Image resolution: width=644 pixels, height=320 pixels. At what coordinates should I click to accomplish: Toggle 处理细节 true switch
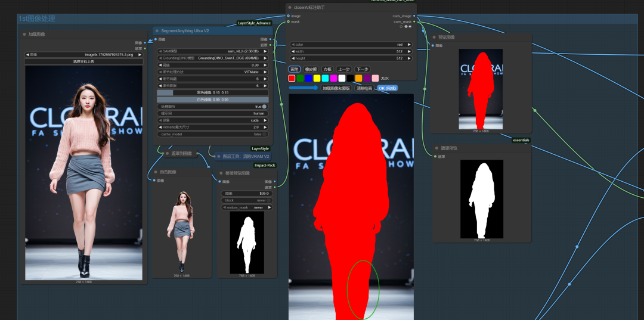264,106
